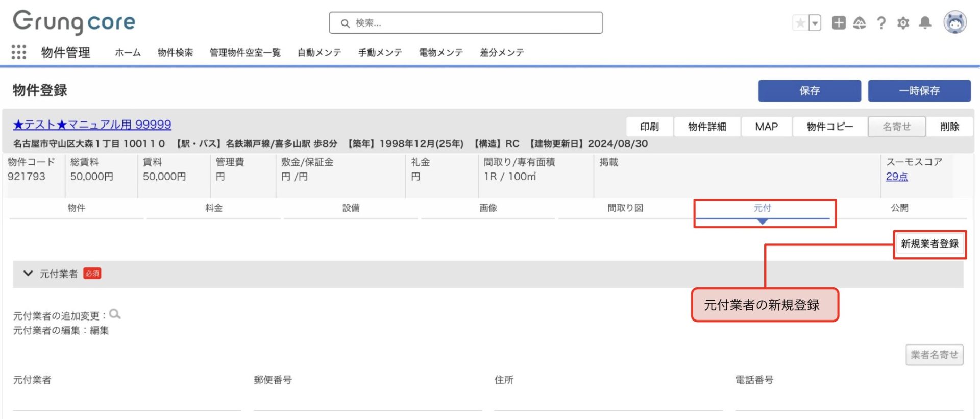Click the favorites star icon
Image resolution: width=980 pixels, height=419 pixels.
(800, 23)
